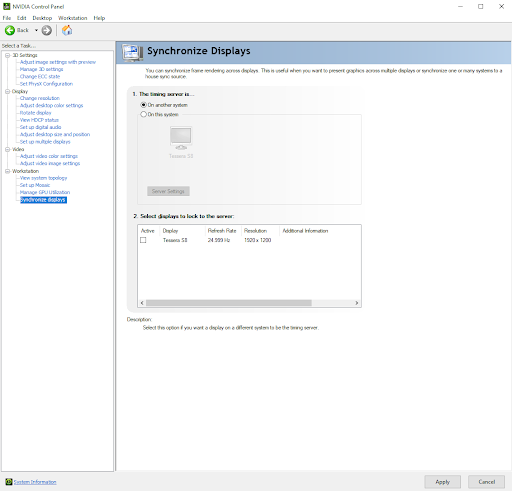This screenshot has height=491, width=512.
Task: Collapse the 3D Settings tree node
Action: tap(7, 55)
